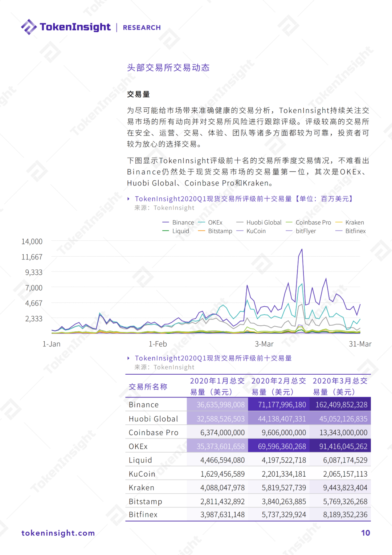Image resolution: width=392 pixels, height=555 pixels.
Task: Click the 9,333 y-axis label
Action: point(34,272)
